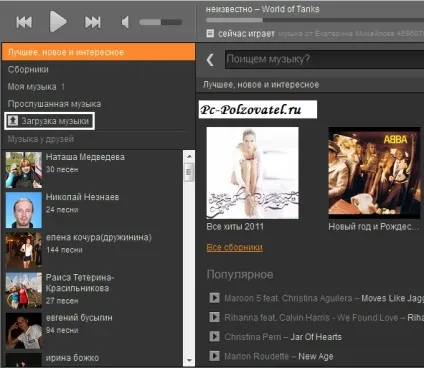Click 'Все хиты 2011' collection title
This screenshot has width=424, height=368.
click(x=235, y=227)
